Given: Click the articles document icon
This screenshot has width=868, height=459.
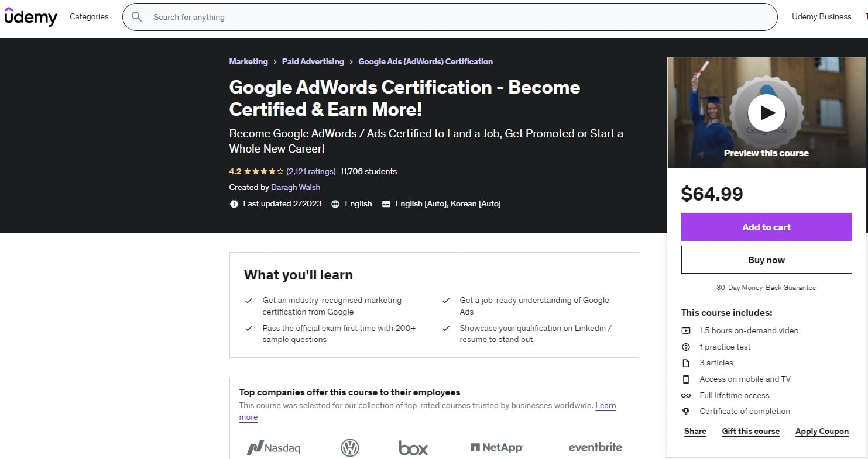Looking at the screenshot, I should coord(686,363).
